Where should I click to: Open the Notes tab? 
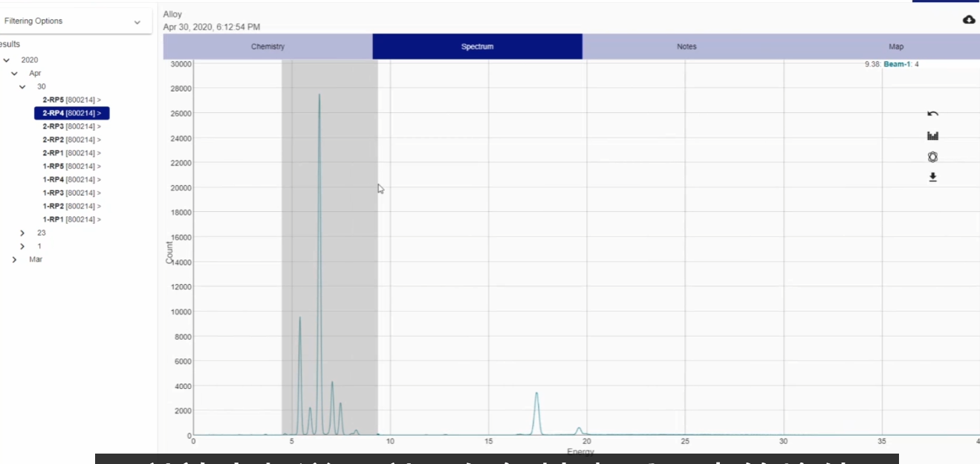(x=687, y=47)
